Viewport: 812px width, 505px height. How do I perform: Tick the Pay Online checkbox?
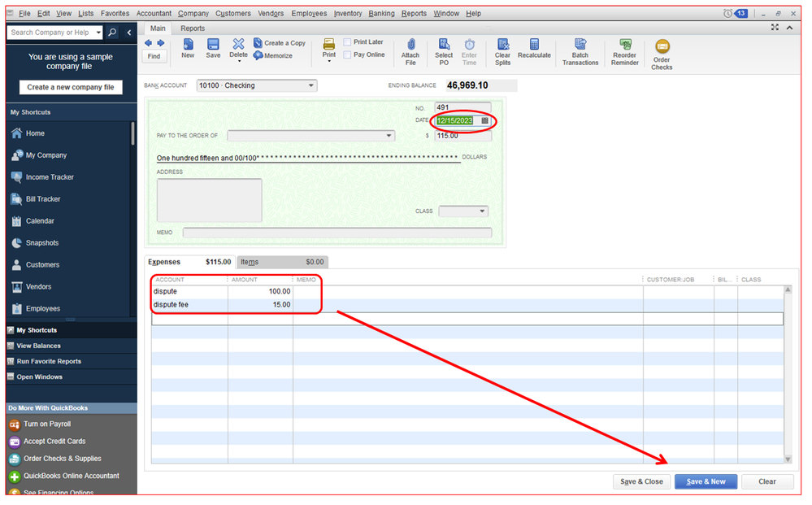click(348, 54)
